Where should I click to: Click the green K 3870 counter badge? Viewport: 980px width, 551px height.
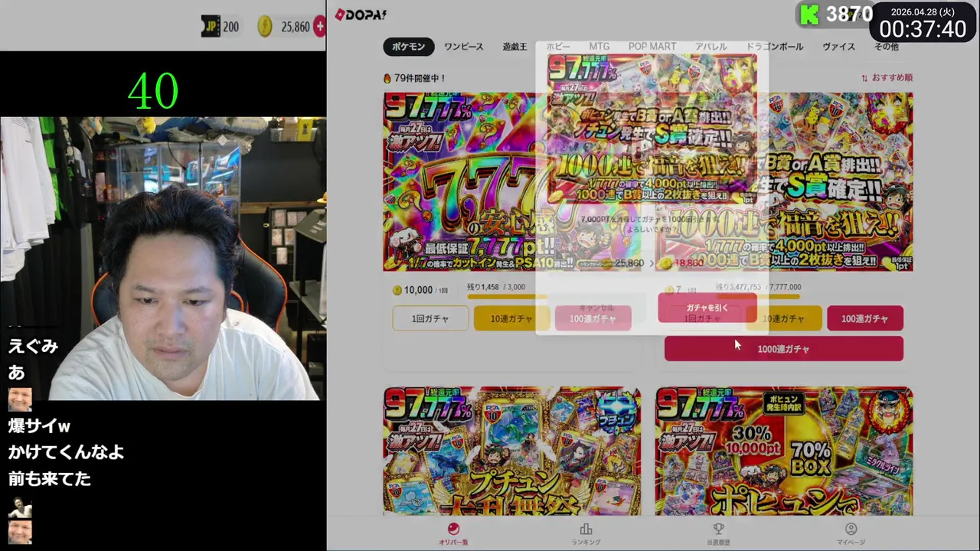tap(835, 14)
